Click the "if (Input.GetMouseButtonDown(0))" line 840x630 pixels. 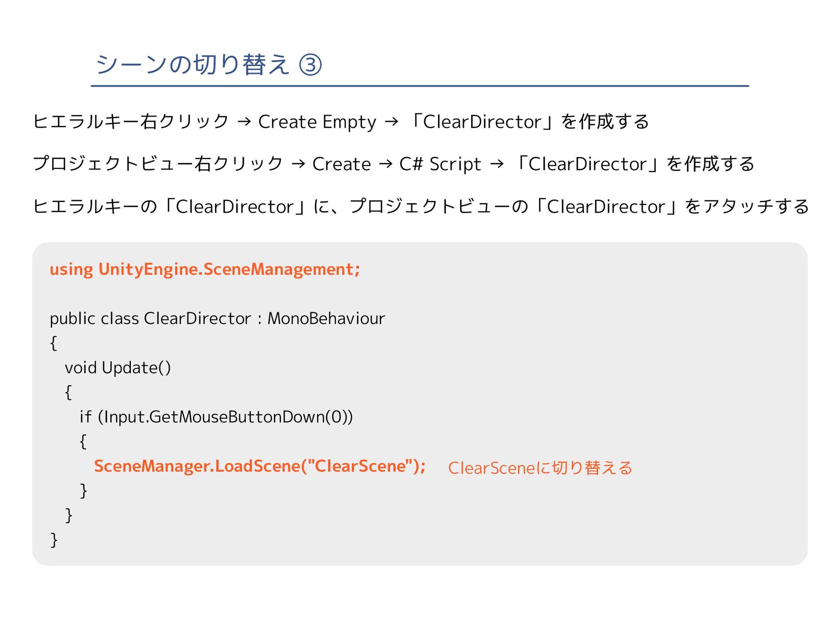[216, 416]
